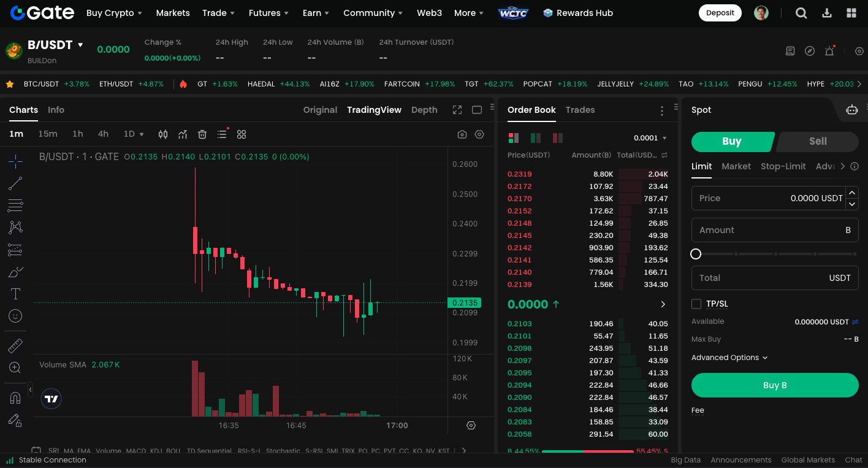Screen dimensions: 868x468
Task: Select the emoji sticker drawing tool
Action: [x=15, y=316]
